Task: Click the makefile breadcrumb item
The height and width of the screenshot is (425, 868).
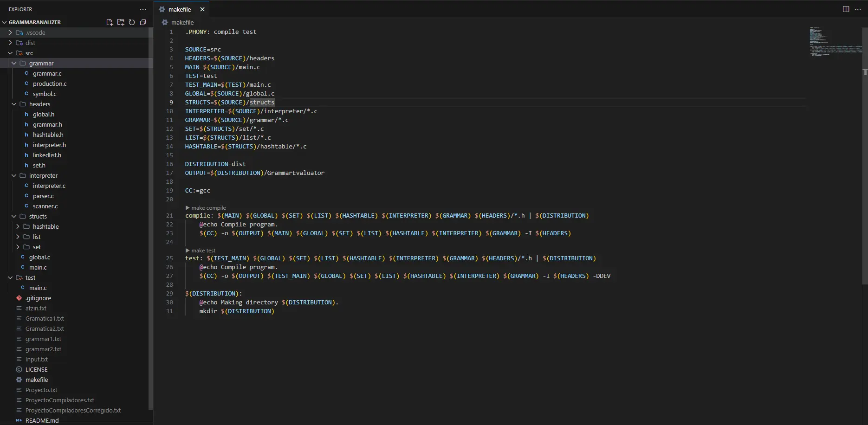Action: pos(182,22)
